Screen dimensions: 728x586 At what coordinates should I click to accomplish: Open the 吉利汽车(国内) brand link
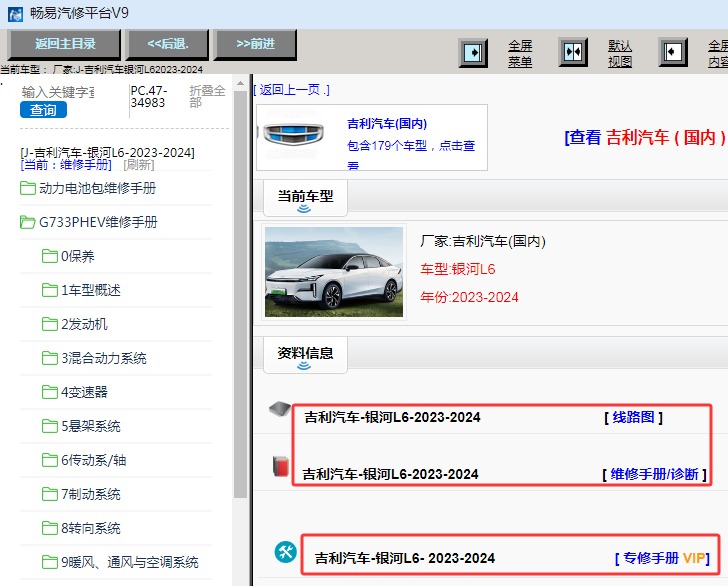pyautogui.click(x=387, y=124)
